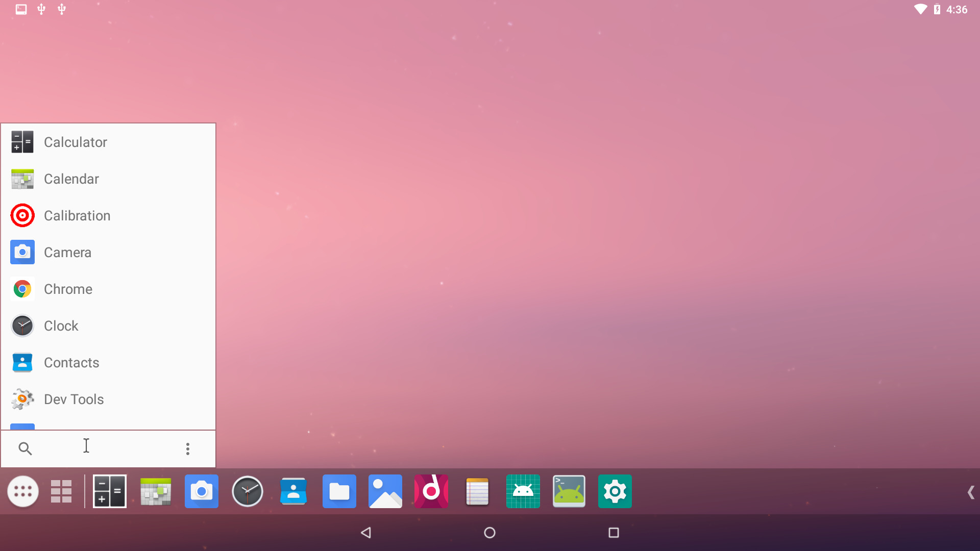The height and width of the screenshot is (551, 980).
Task: Open the File Manager in taskbar
Action: (339, 491)
